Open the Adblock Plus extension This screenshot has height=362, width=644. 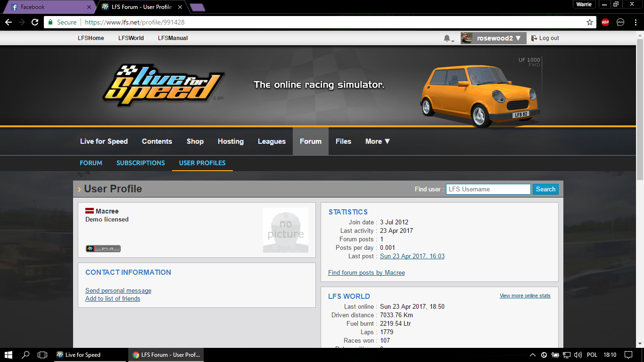tap(605, 22)
